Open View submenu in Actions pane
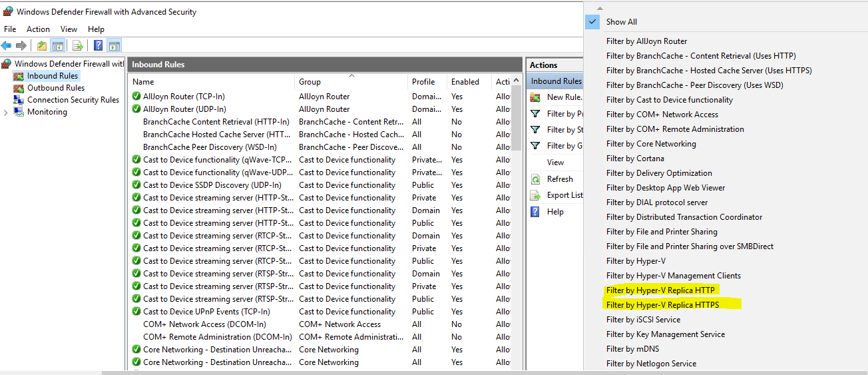Image resolution: width=868 pixels, height=375 pixels. (x=555, y=163)
